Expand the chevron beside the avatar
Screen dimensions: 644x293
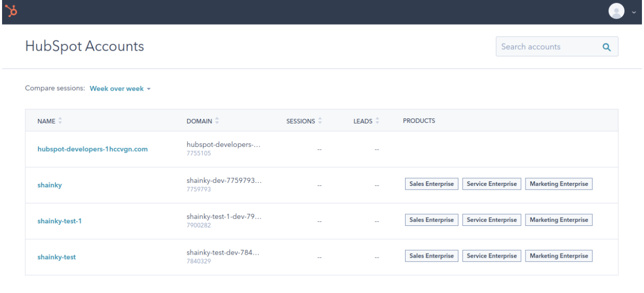(633, 11)
